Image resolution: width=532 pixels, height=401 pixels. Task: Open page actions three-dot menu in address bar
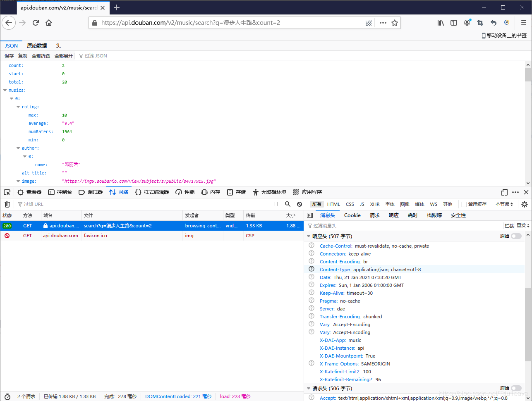(x=383, y=23)
